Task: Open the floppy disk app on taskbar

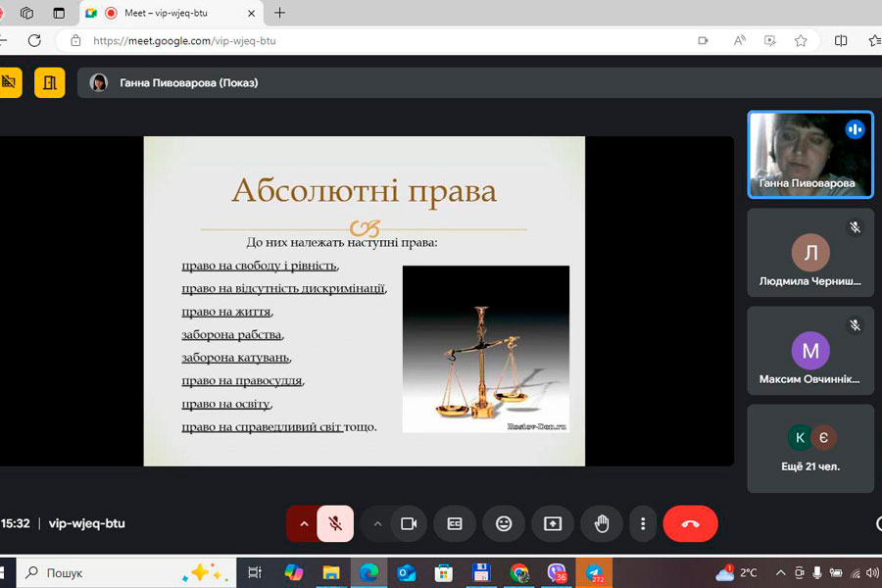Action: [x=481, y=572]
